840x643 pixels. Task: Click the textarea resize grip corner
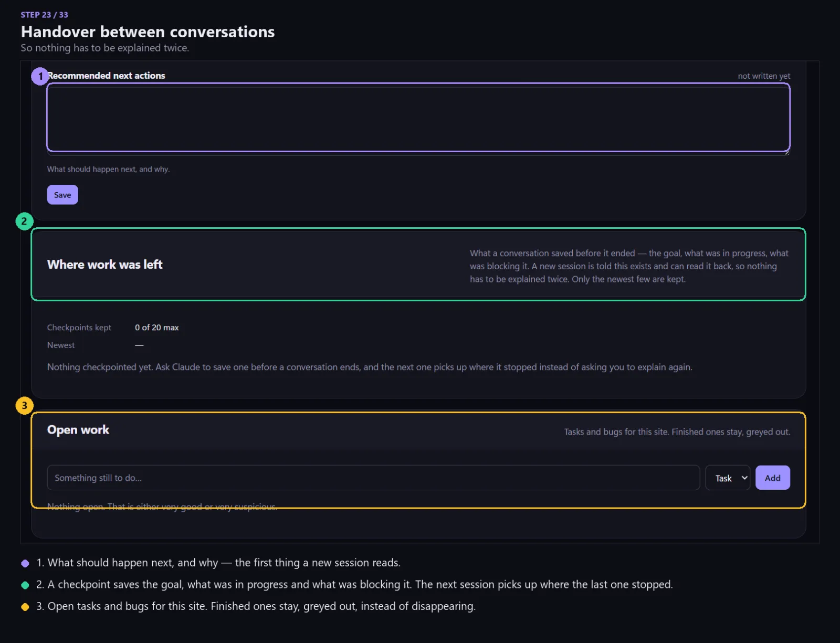coord(786,152)
